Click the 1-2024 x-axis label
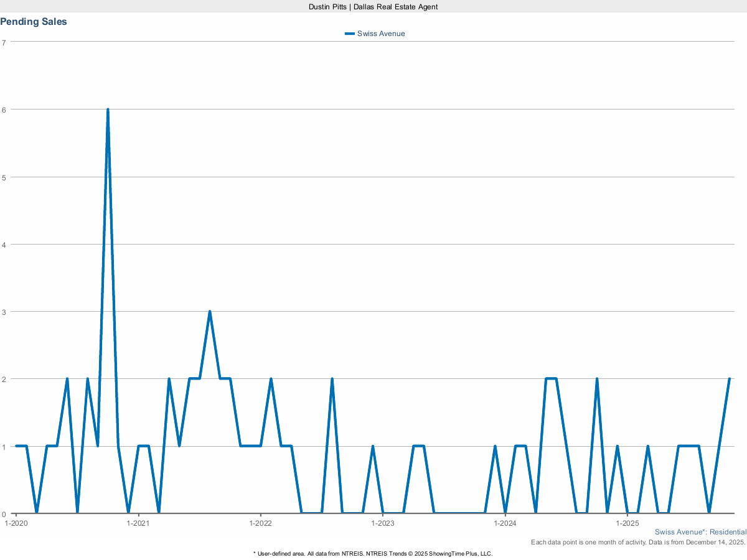The width and height of the screenshot is (747, 560). 505,523
